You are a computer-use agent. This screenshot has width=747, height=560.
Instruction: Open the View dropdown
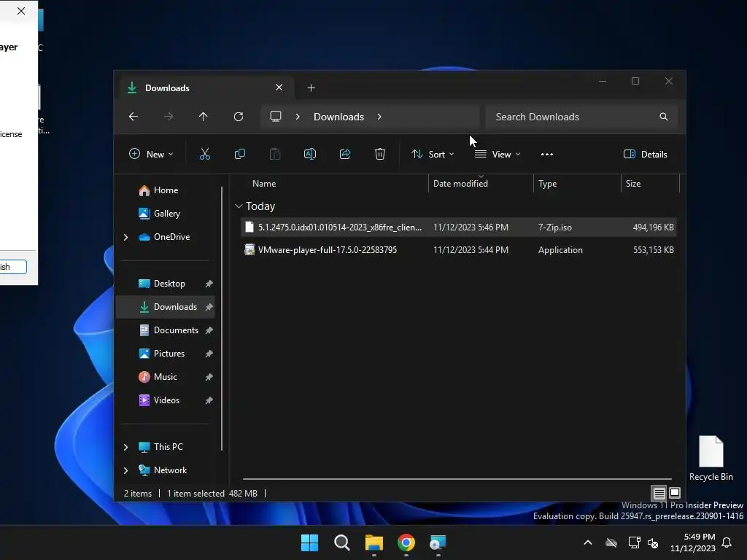(498, 155)
